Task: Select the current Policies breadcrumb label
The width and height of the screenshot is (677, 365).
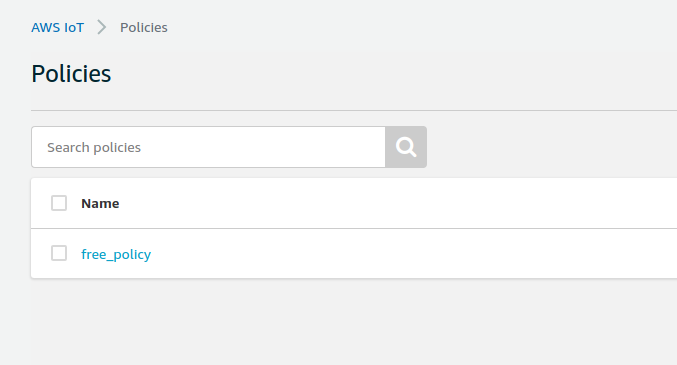Action: (x=144, y=27)
